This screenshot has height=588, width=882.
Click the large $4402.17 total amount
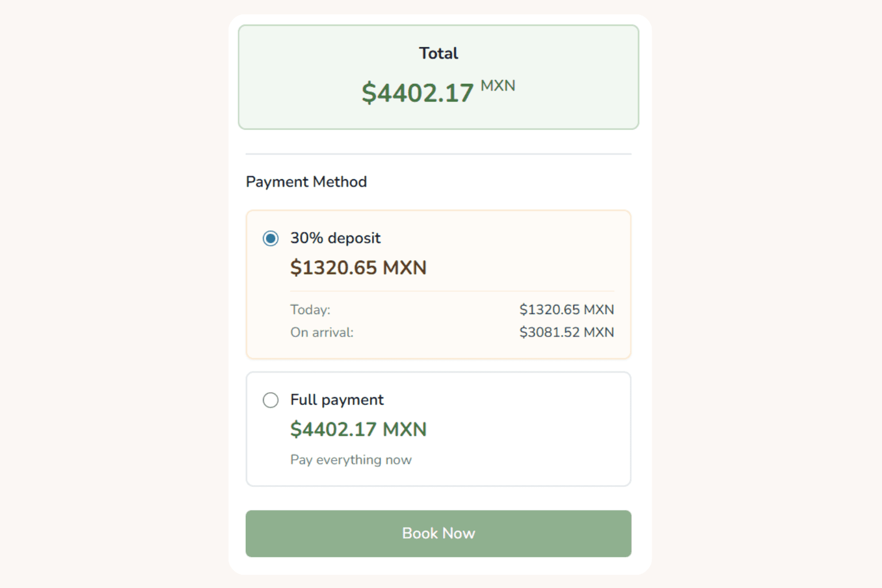point(417,93)
